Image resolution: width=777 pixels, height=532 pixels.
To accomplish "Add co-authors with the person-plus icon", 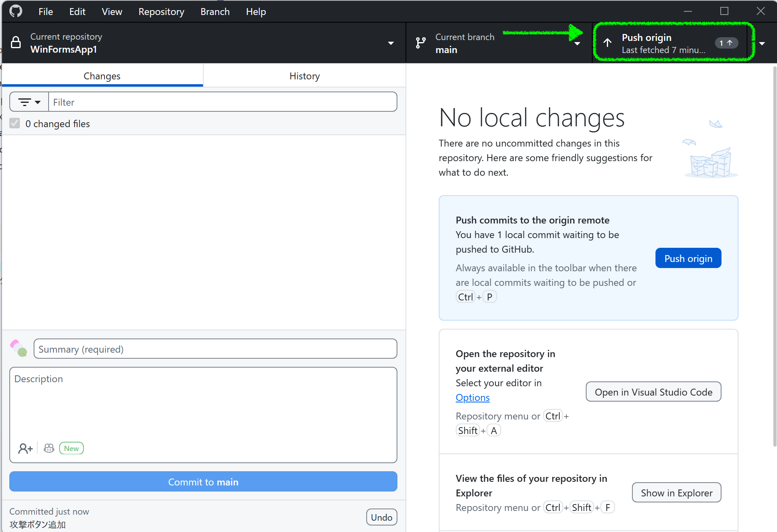I will 25,448.
